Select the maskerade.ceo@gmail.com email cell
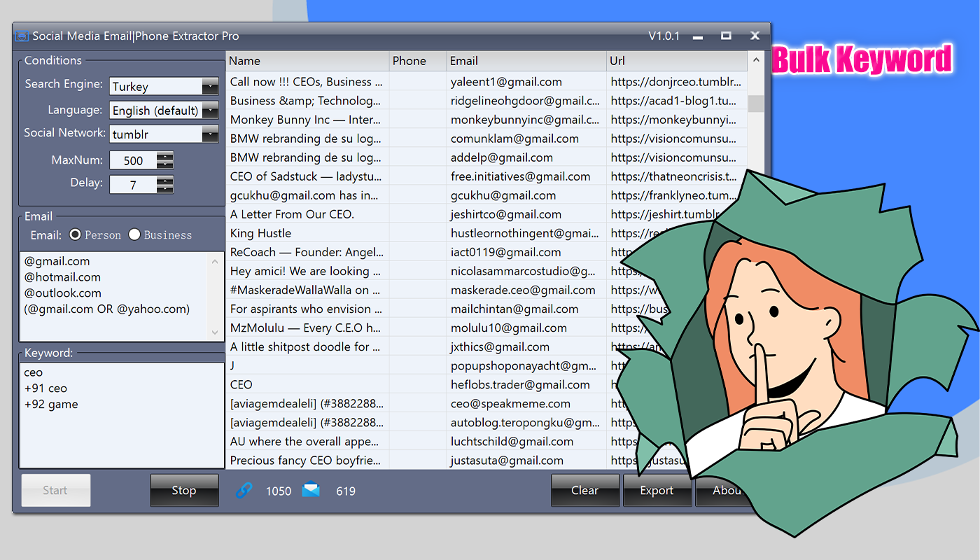Image resolution: width=980 pixels, height=560 pixels. pyautogui.click(x=526, y=290)
